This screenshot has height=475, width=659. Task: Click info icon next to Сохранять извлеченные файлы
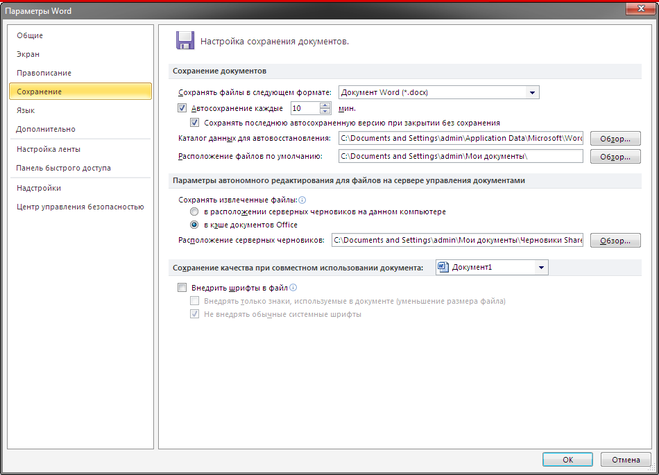302,200
